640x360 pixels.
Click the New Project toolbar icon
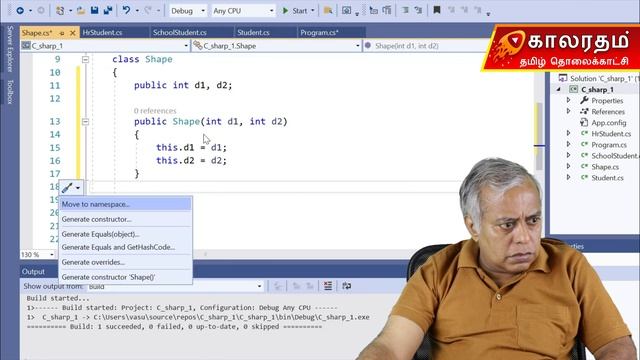coord(60,11)
